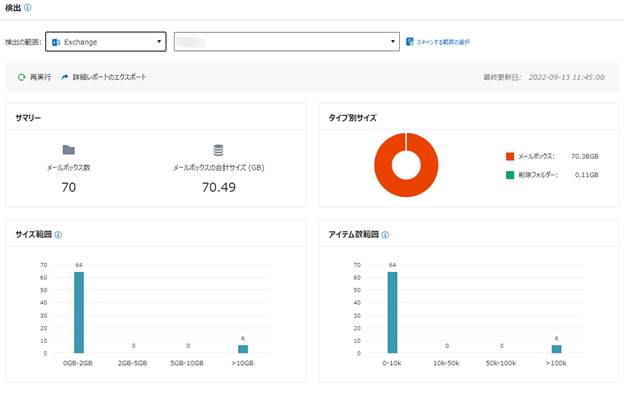Select the >10GB bar in size chart
Viewport: 624px width, 393px height.
click(x=243, y=349)
